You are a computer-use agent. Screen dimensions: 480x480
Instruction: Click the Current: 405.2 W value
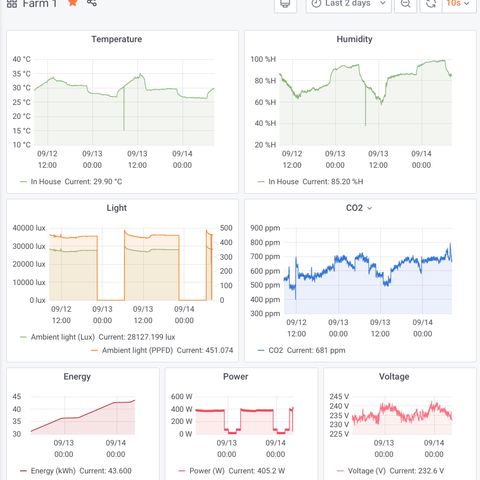(257, 471)
